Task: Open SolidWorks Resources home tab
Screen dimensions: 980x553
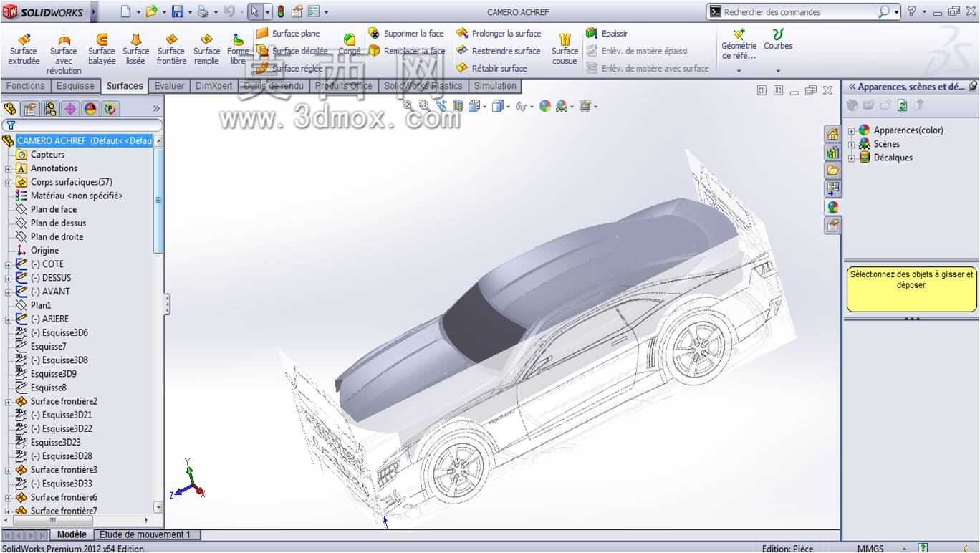Action: [832, 134]
